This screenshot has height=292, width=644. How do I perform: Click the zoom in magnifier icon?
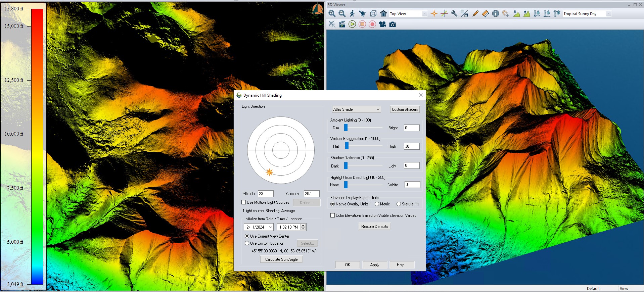tap(332, 13)
